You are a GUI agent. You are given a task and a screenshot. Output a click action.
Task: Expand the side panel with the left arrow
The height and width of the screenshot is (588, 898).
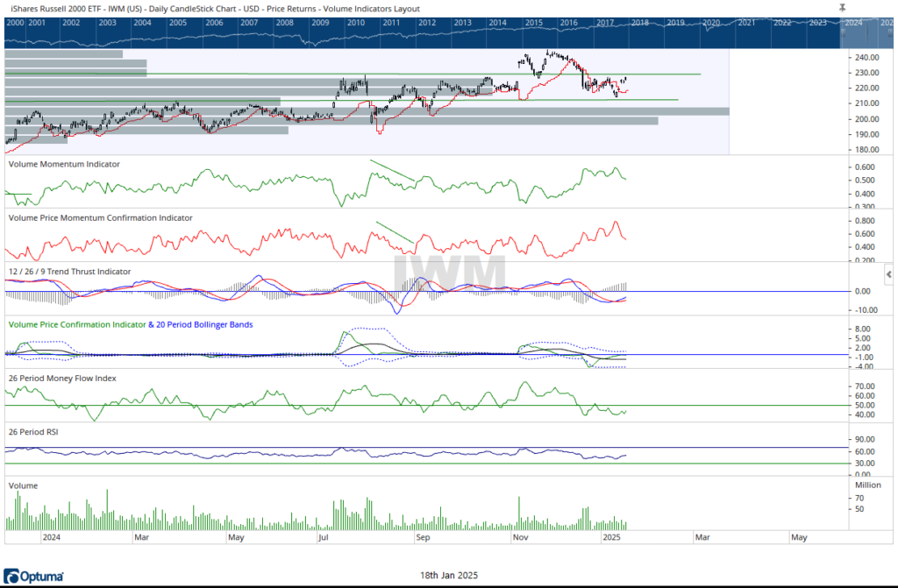[890, 275]
